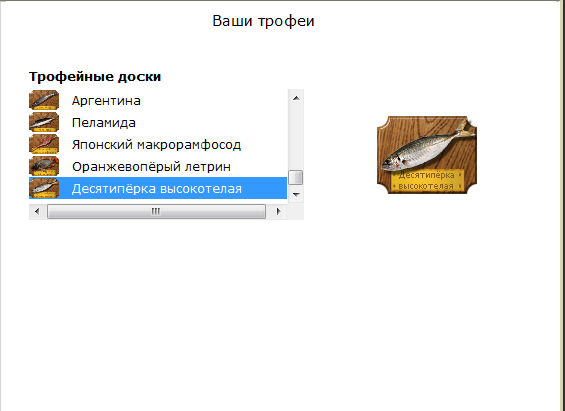565x411 pixels.
Task: Click the Пеламида trophy board icon
Action: [x=44, y=122]
